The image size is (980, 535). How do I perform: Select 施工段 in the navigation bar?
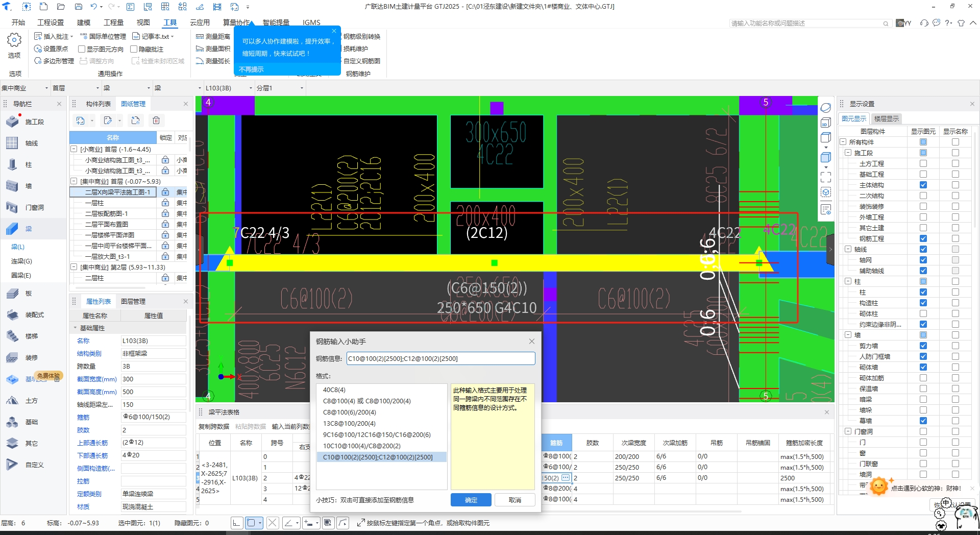(34, 121)
